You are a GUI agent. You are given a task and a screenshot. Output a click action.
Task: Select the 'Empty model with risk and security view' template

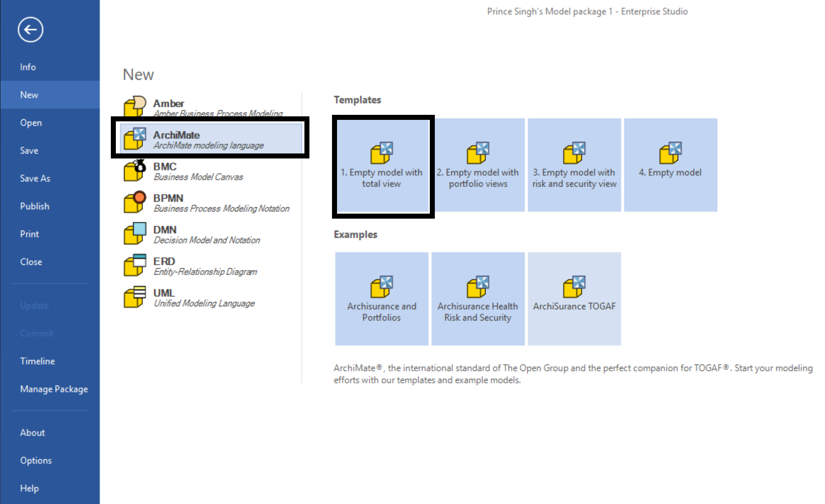pyautogui.click(x=574, y=165)
